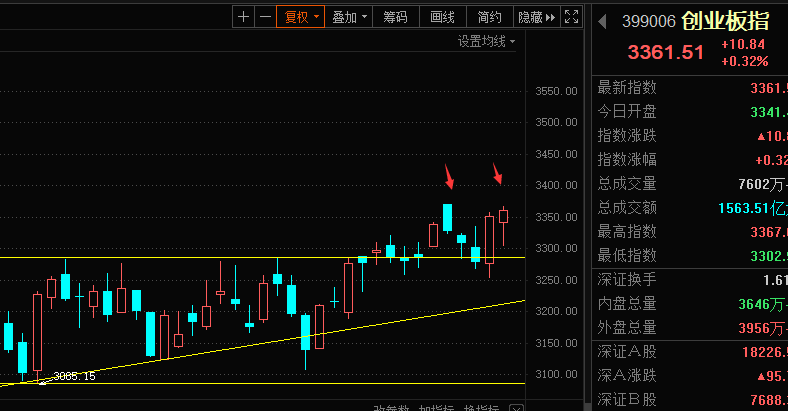Select the 总成交量 row label
The width and height of the screenshot is (788, 411).
627,183
